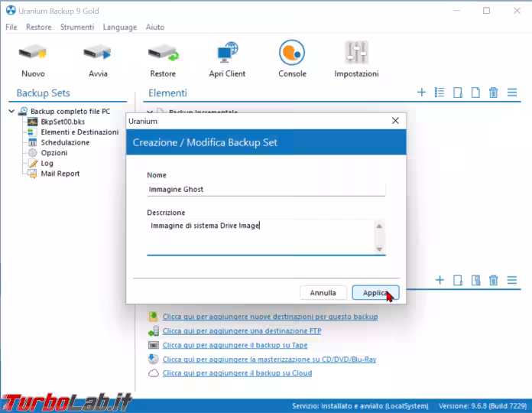Click link to add new destinations for this backup
Image resolution: width=532 pixels, height=413 pixels.
(x=270, y=317)
